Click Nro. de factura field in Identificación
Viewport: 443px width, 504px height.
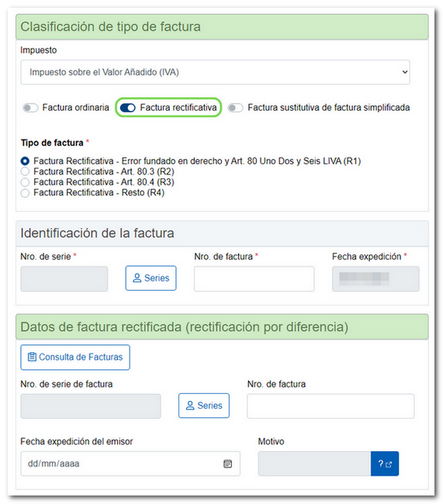point(254,278)
